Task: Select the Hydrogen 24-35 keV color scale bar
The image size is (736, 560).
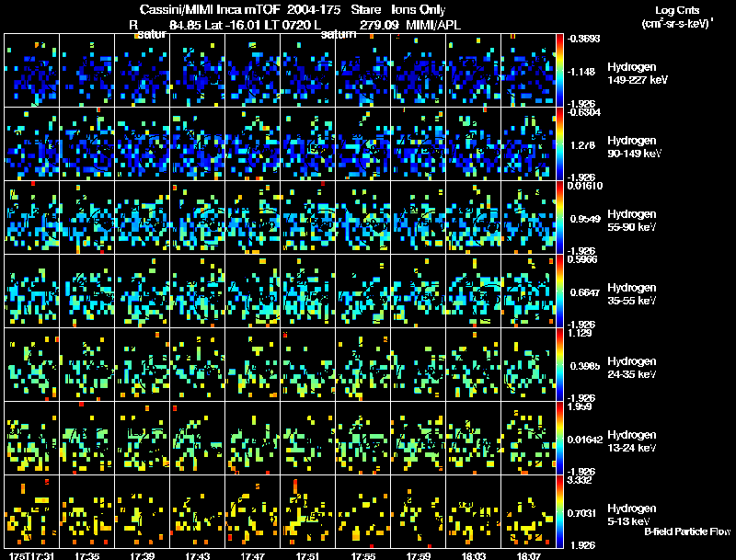Action: [559, 364]
